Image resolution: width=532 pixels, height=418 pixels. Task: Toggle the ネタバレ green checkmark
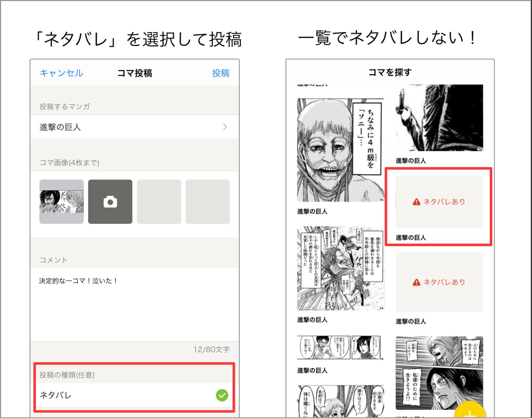[222, 395]
